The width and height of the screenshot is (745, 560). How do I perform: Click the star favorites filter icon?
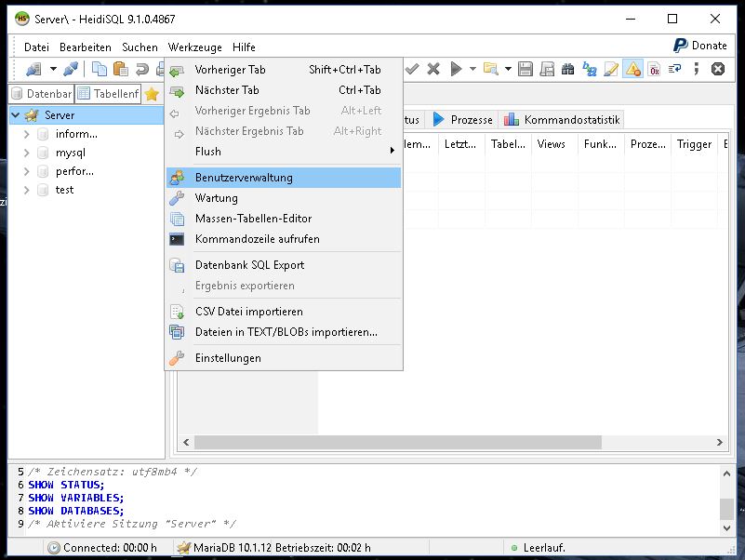click(x=152, y=94)
